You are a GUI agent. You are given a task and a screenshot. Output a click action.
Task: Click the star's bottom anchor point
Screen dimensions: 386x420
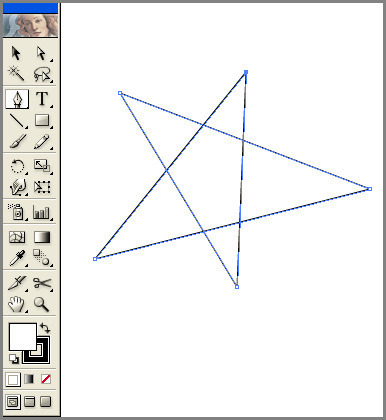point(237,287)
